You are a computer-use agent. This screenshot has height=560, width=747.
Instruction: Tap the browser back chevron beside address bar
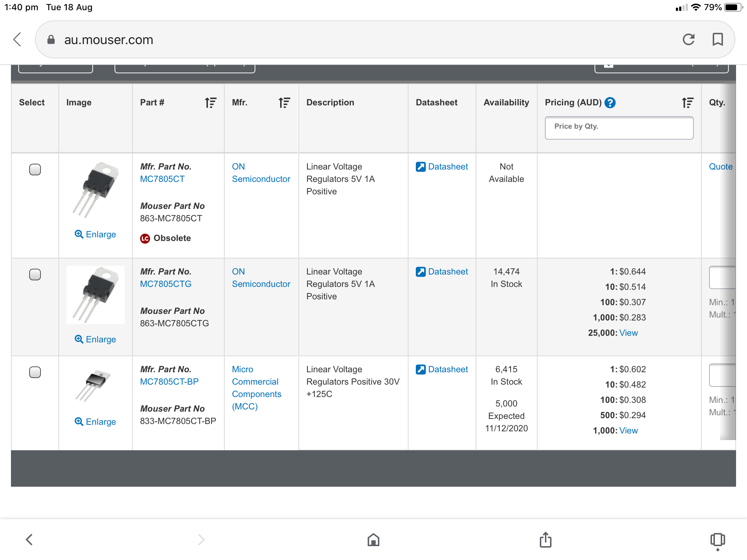(17, 39)
